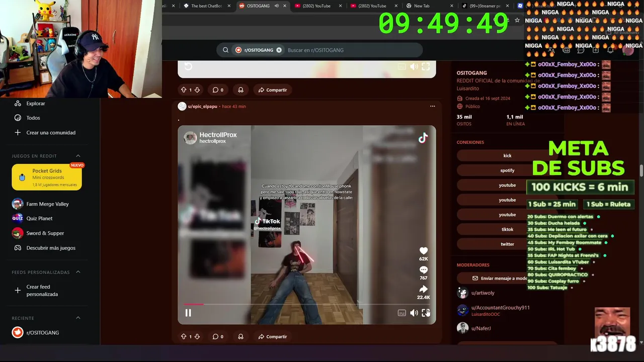
Task: Replay the top post's video
Action: 188,66
